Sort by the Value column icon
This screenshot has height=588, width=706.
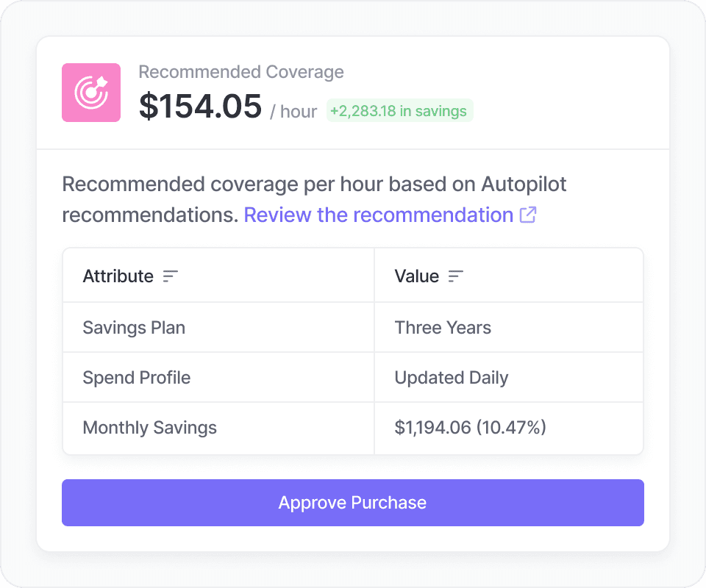click(456, 276)
